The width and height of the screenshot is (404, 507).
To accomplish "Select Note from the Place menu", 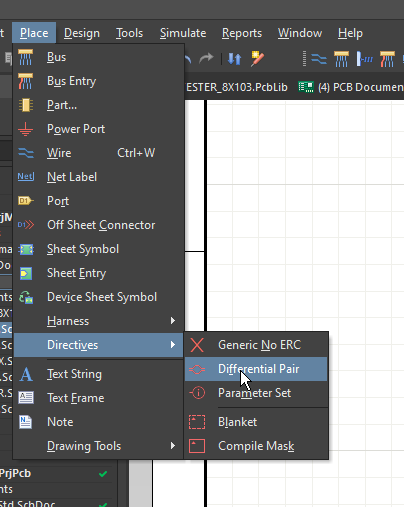I will [x=99, y=422].
